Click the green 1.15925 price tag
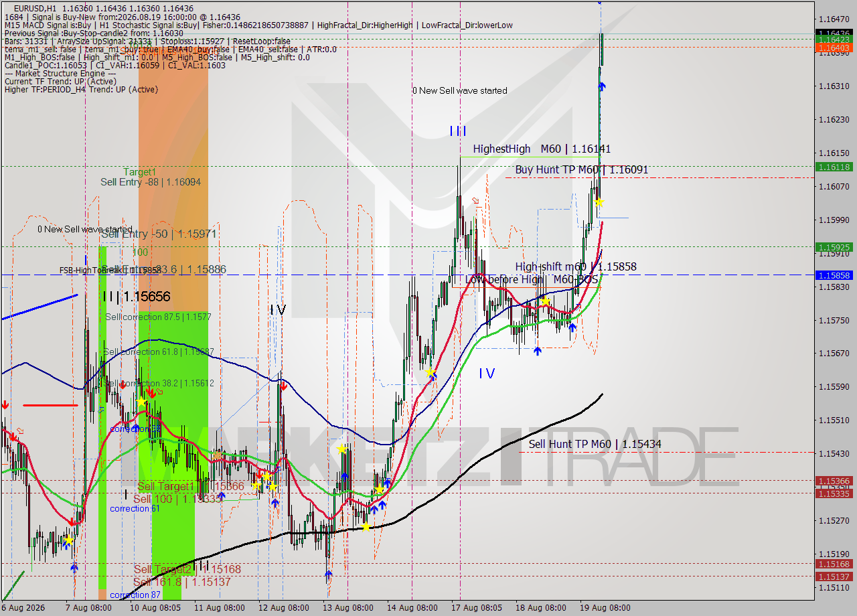This screenshot has width=857, height=616. [833, 247]
